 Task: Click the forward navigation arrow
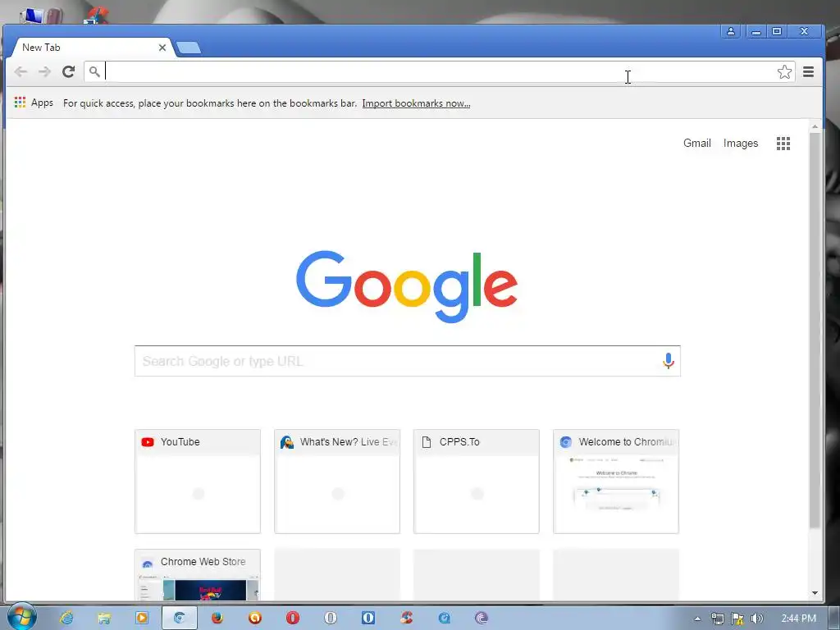pyautogui.click(x=44, y=72)
